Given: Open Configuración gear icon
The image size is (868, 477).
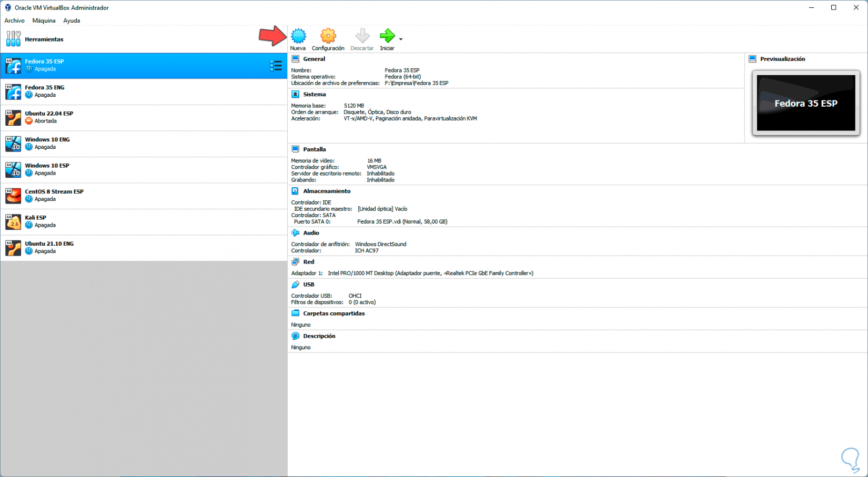Looking at the screenshot, I should point(328,36).
